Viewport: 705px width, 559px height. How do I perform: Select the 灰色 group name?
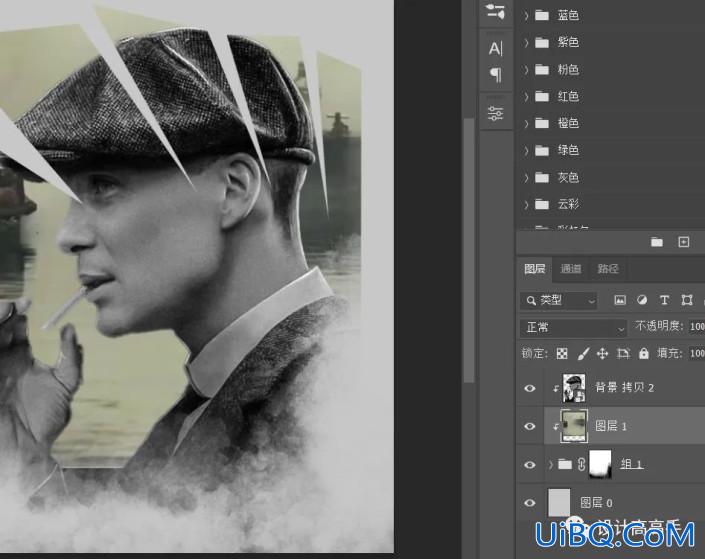tap(568, 178)
